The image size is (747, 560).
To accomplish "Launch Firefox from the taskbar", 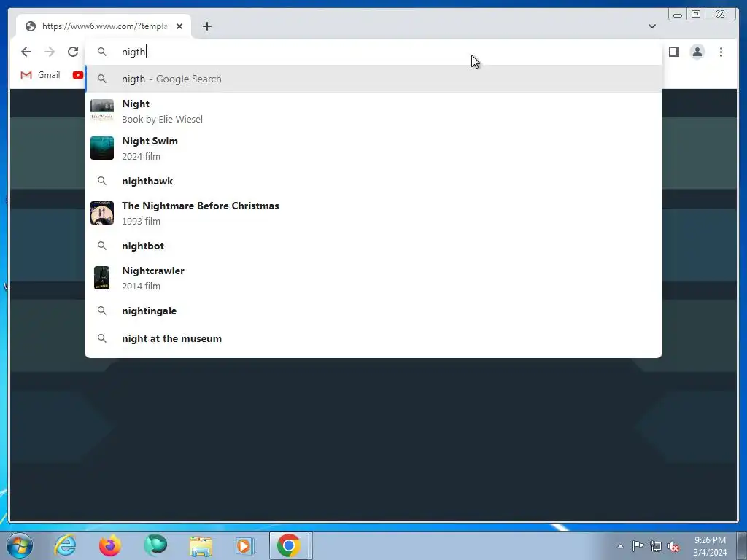I will pyautogui.click(x=110, y=545).
